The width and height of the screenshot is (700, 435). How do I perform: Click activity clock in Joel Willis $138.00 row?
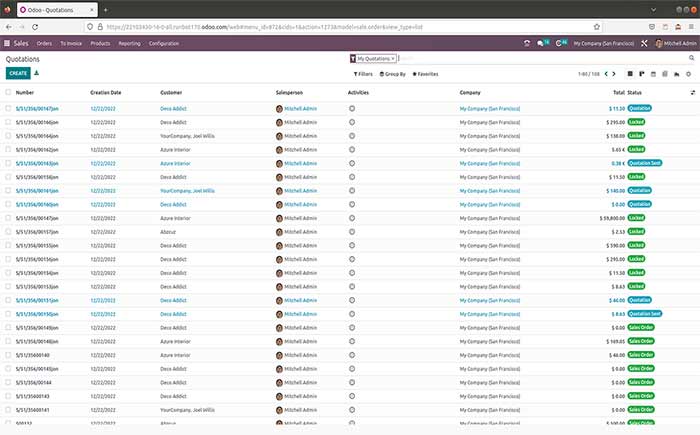(x=352, y=136)
